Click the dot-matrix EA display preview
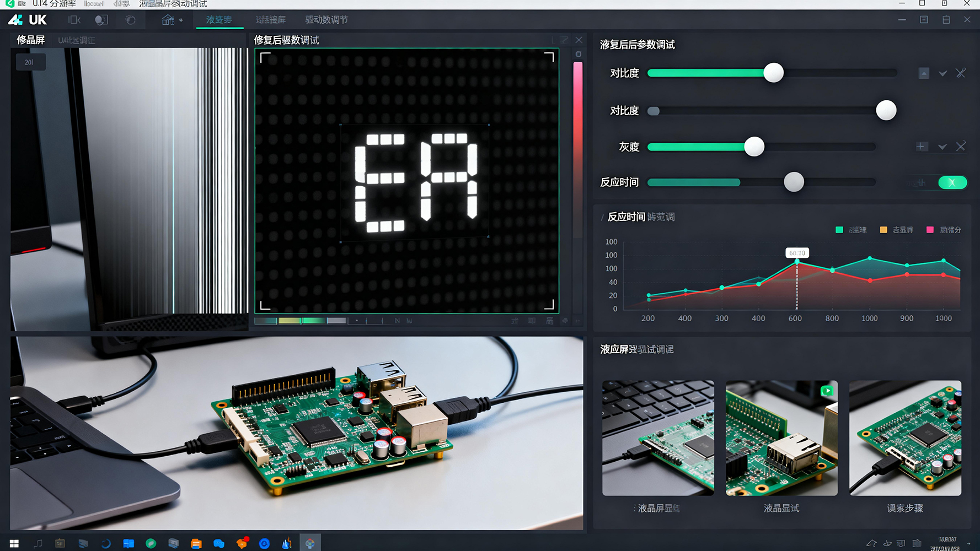980x551 pixels. pos(407,181)
